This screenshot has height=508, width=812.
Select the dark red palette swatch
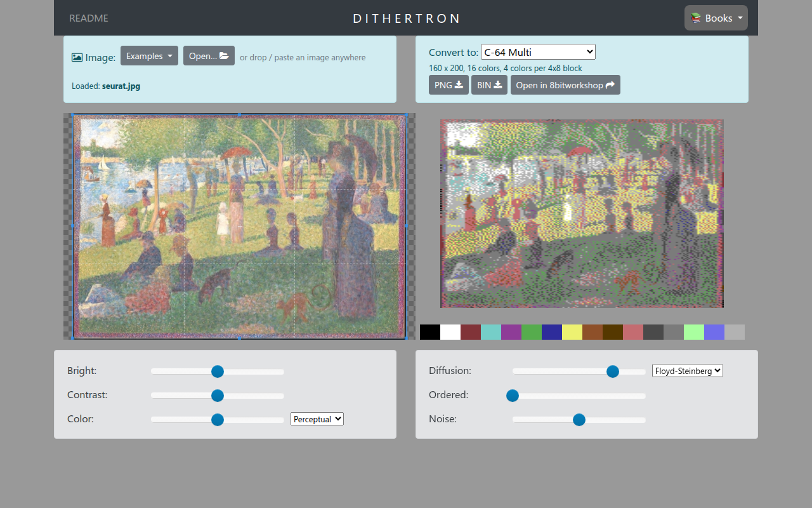[471, 332]
